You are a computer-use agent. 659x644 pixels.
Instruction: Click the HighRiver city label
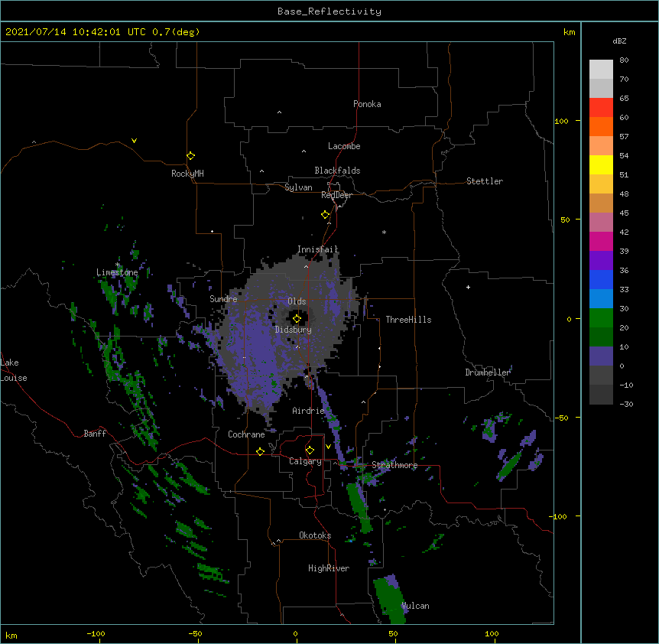tap(329, 568)
